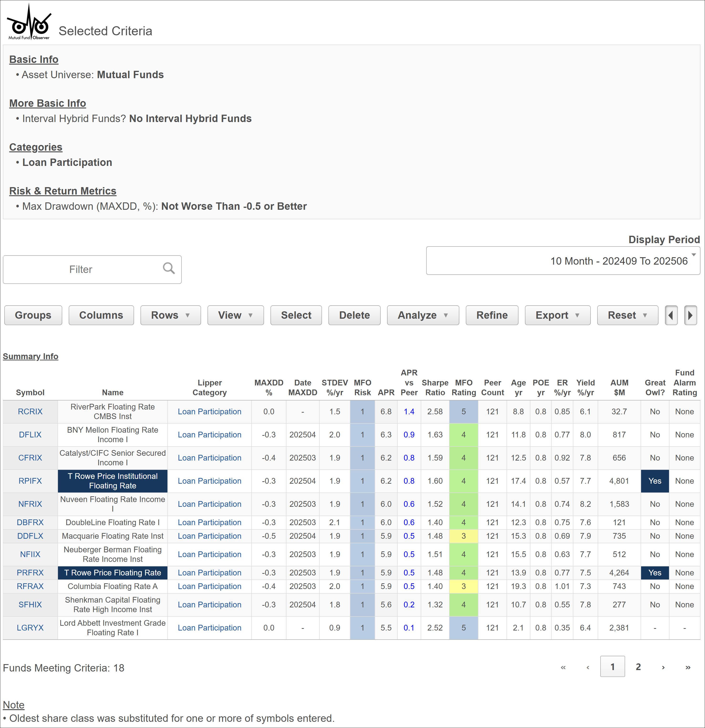Go to previous page with single left chevron
705x728 pixels.
click(x=588, y=667)
